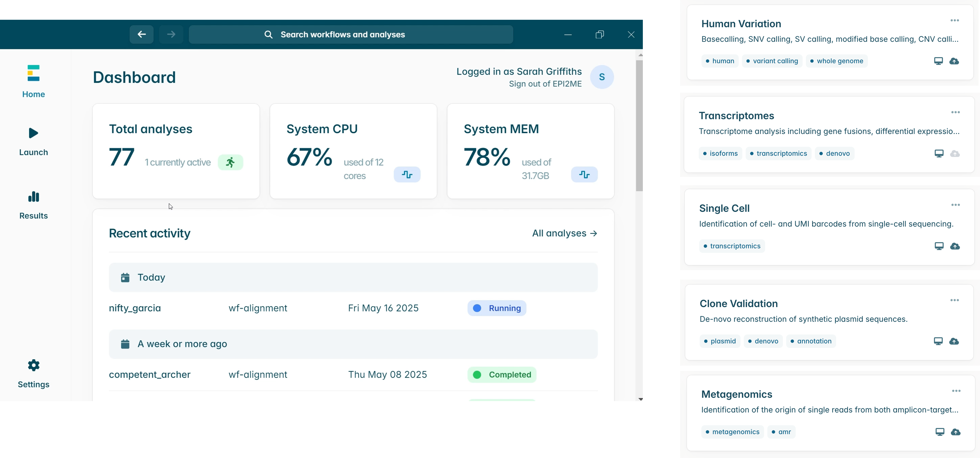Click the Metagenomics cloud upload icon

[x=955, y=432]
